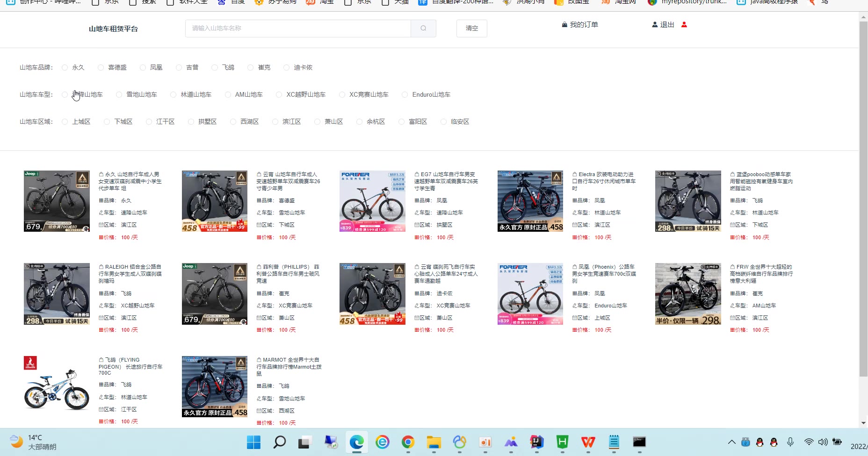Screen dimensions: 868x456
Task: Select 上城区 area radio button
Action: (65, 122)
